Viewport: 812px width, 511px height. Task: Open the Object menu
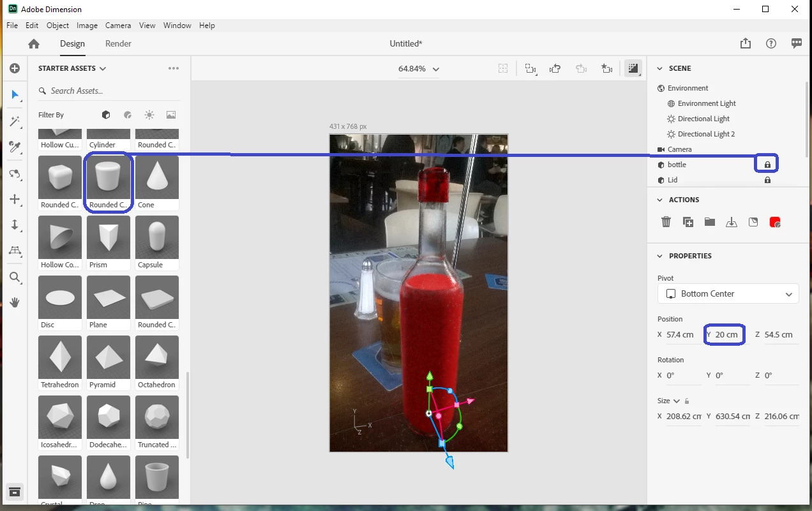57,26
